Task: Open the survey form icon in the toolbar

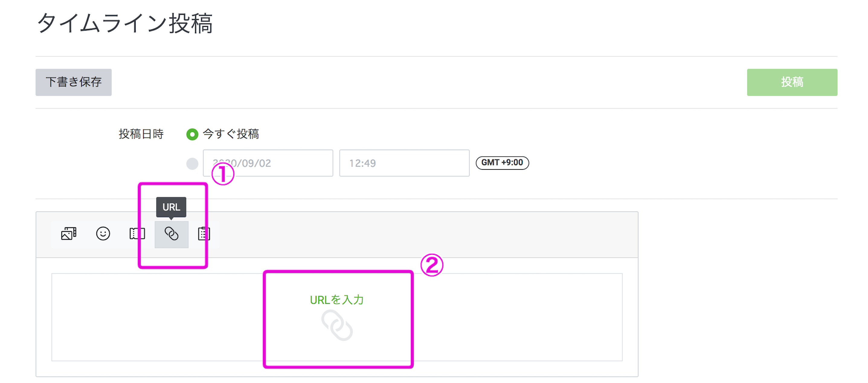Action: [x=204, y=233]
